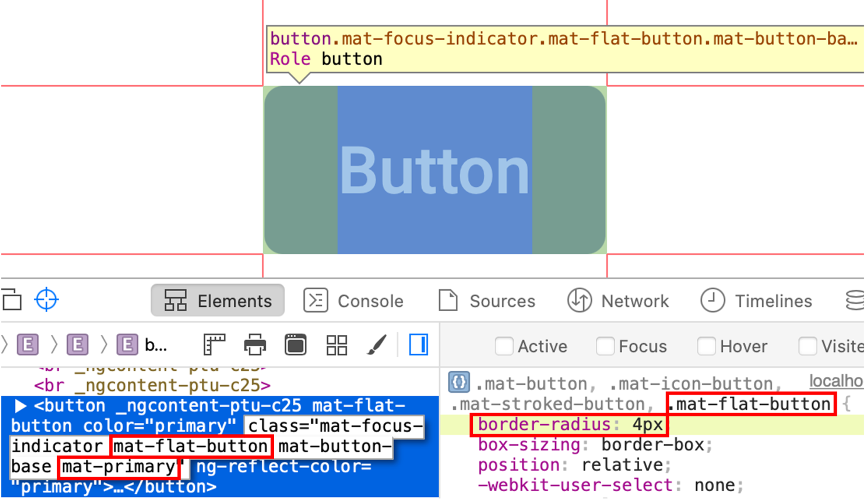The height and width of the screenshot is (500, 868).
Task: Activate the element picker crosshair icon
Action: pyautogui.click(x=46, y=300)
